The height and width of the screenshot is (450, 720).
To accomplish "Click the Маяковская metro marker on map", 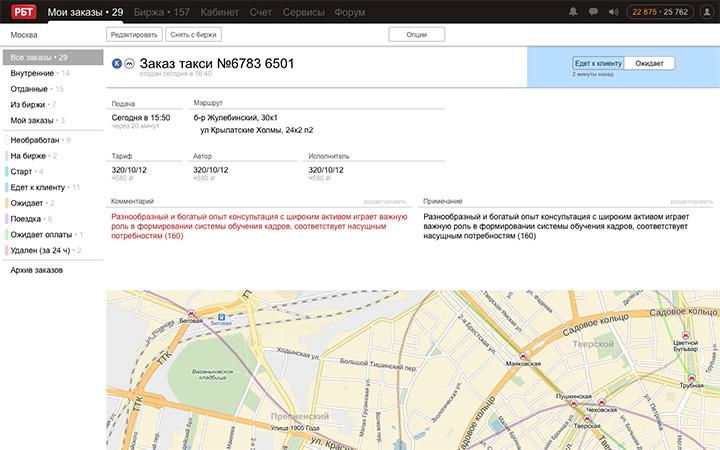I will (523, 356).
